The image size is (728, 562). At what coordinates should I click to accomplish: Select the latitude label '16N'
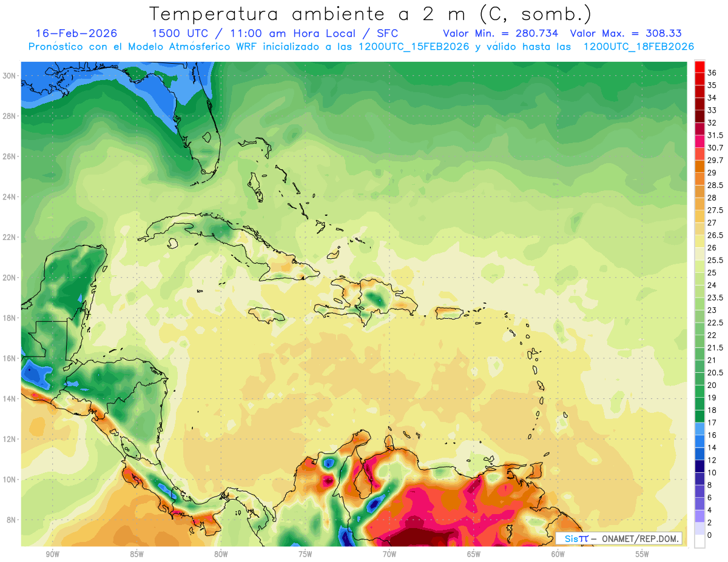click(x=10, y=358)
